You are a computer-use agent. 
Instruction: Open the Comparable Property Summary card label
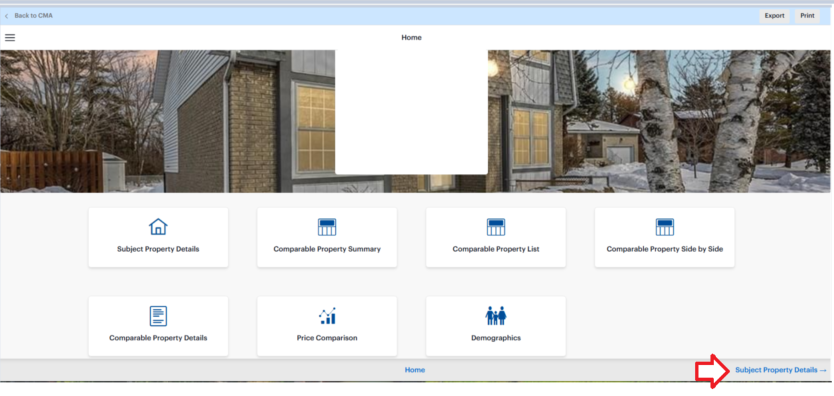(x=327, y=249)
